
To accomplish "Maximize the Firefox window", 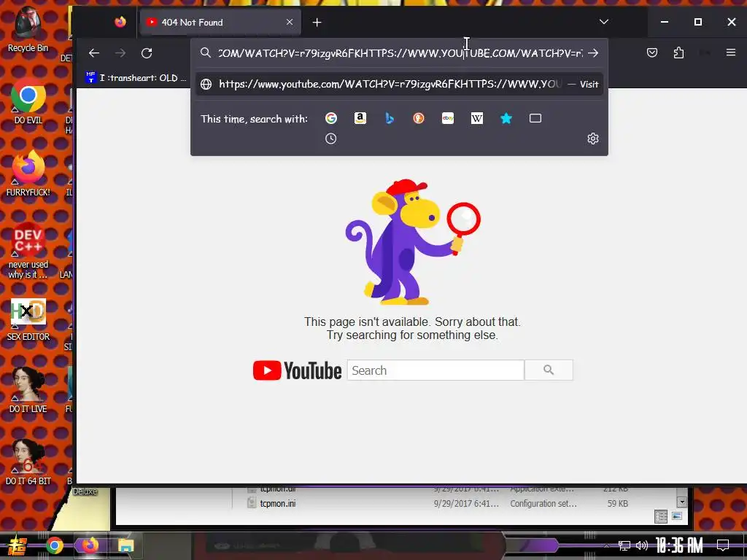I will [x=698, y=22].
